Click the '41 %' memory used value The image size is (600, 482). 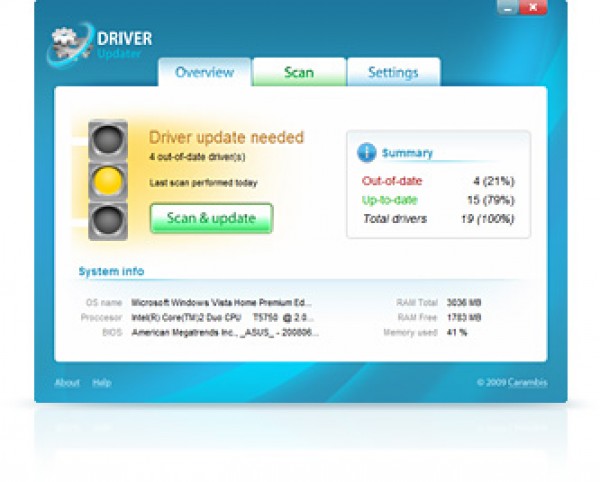[457, 332]
